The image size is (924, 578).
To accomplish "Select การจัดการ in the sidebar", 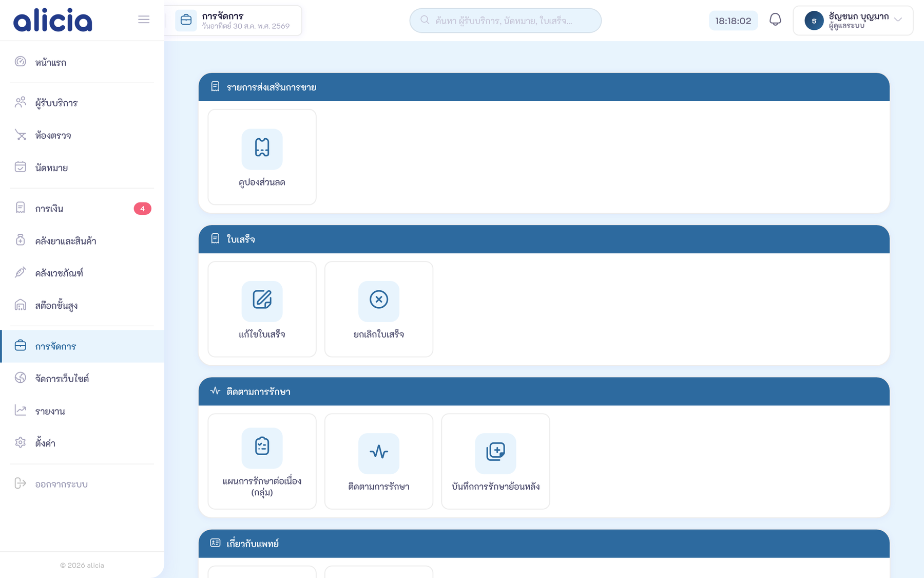I will pyautogui.click(x=82, y=346).
